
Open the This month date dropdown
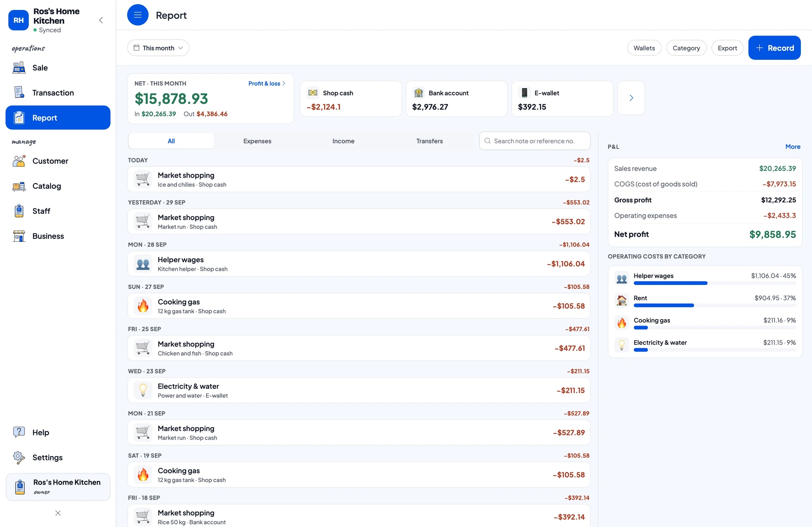(158, 48)
